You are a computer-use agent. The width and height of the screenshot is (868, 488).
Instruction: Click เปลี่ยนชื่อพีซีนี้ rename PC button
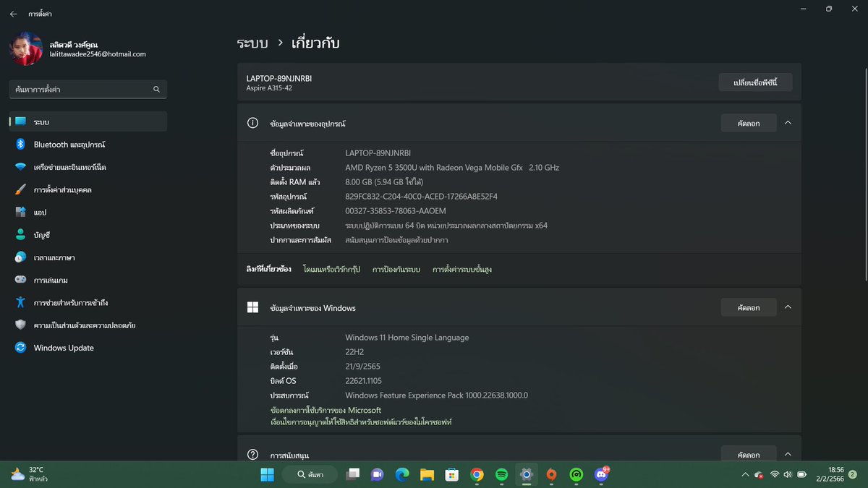(755, 82)
